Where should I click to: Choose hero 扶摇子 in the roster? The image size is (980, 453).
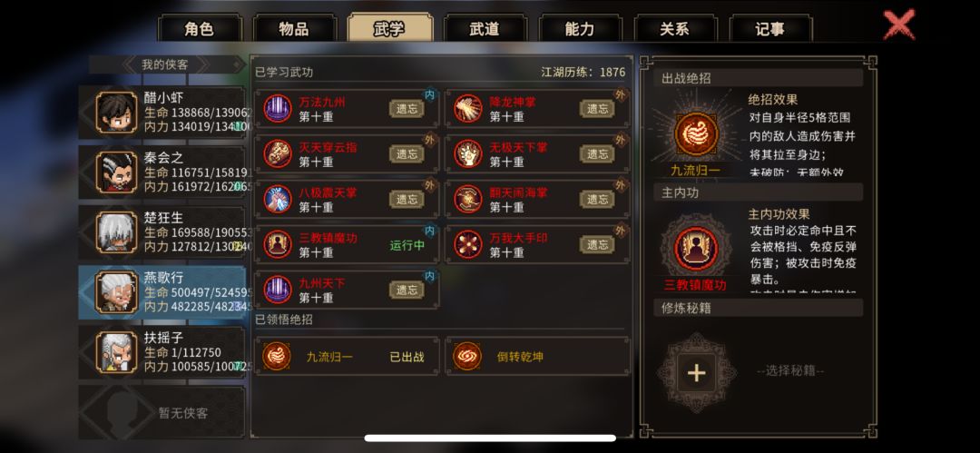pyautogui.click(x=162, y=353)
